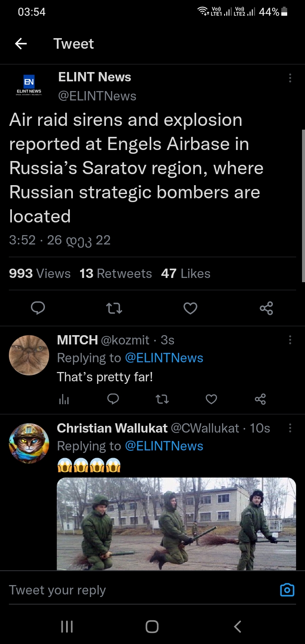Tap the Tweet your reply field
Screen dimensions: 305x644
point(127,590)
